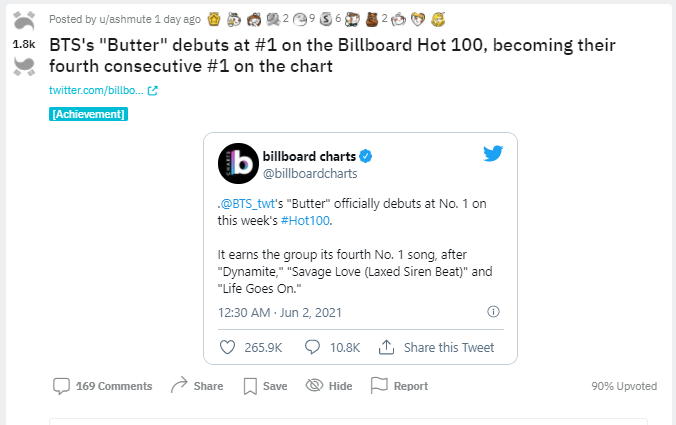
Task: Open the external twitter.com/billbo link
Action: click(103, 91)
